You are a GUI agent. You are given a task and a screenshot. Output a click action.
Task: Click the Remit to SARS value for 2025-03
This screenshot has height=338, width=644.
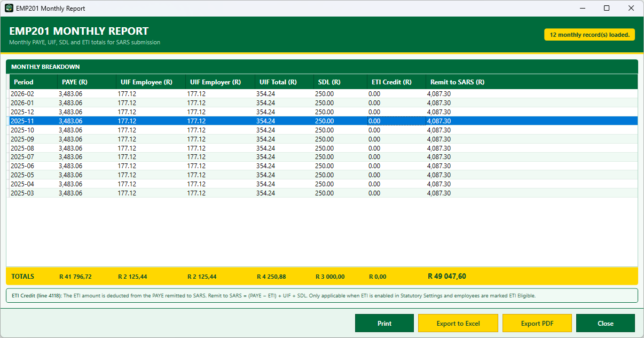[439, 193]
